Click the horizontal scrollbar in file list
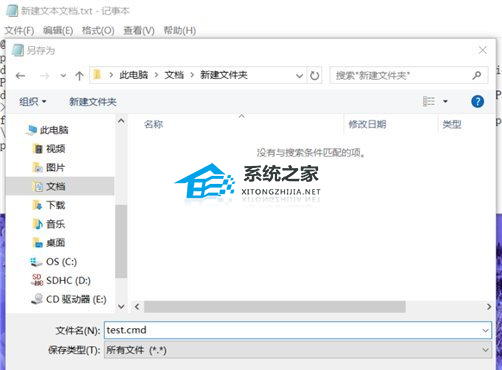Screen dimensions: 502x370 (x=275, y=307)
